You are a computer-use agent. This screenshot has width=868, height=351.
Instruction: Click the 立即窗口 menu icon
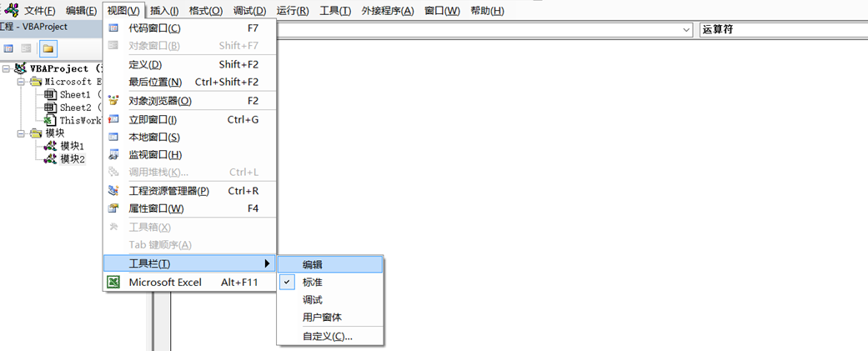[x=113, y=119]
